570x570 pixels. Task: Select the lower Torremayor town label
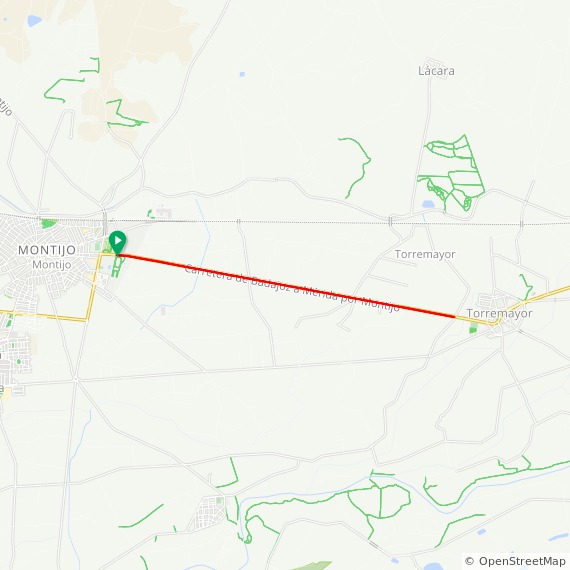(x=499, y=313)
